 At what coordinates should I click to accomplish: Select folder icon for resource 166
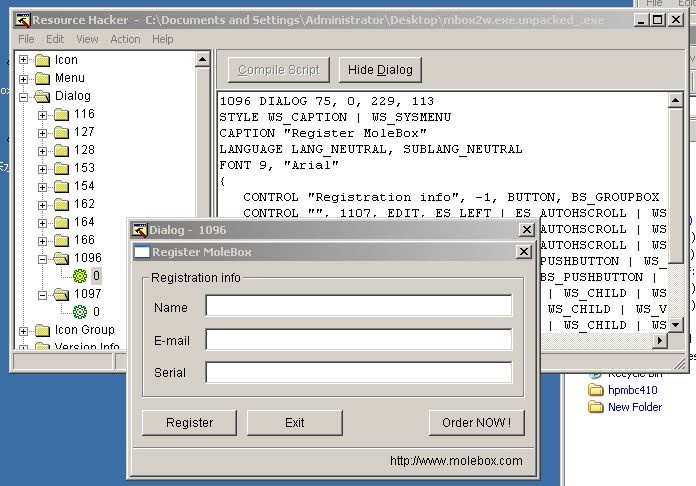[61, 241]
